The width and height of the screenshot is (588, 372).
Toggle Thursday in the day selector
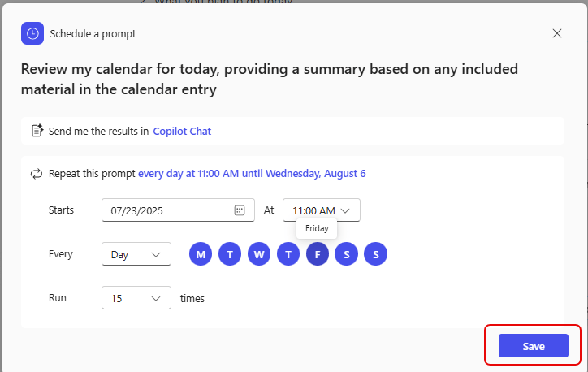tap(288, 254)
